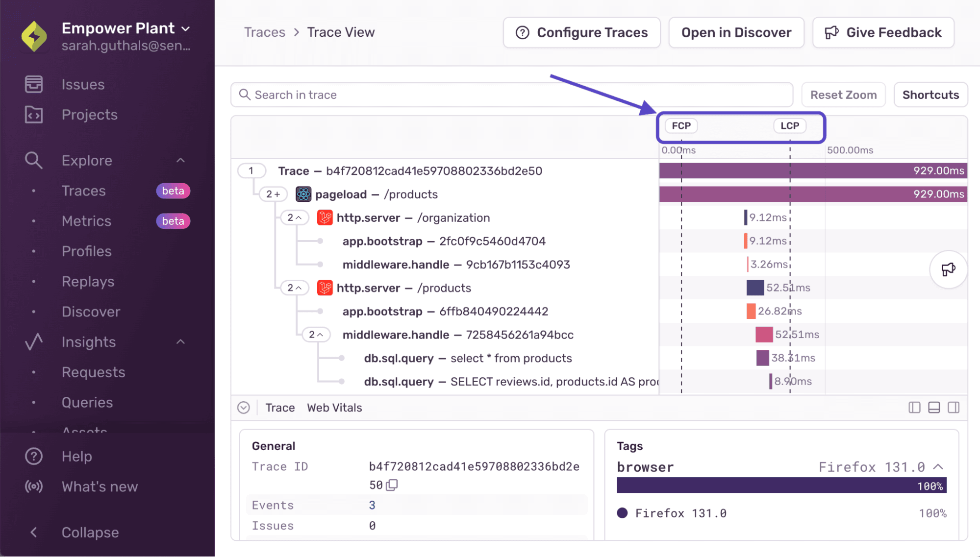
Task: Collapse http.server /organization children
Action: pos(294,218)
